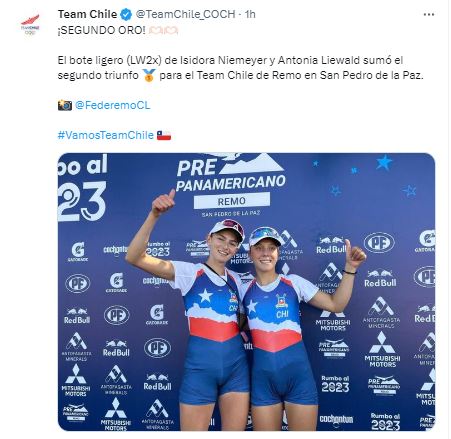Click the large 23 numeral in photo
451x439 pixels.
pyautogui.click(x=82, y=202)
